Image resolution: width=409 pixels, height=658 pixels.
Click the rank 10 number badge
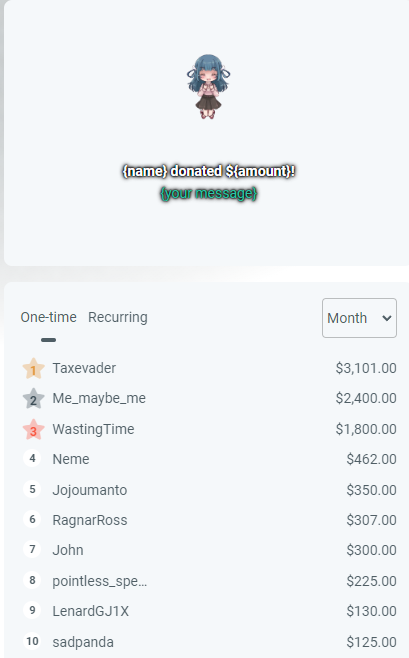[32, 641]
